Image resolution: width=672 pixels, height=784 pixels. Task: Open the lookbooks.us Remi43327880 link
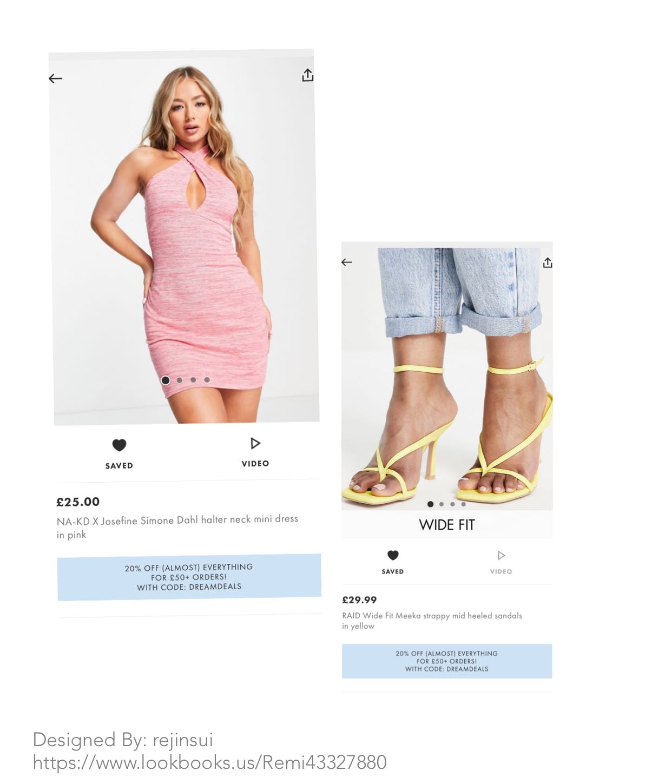[210, 762]
